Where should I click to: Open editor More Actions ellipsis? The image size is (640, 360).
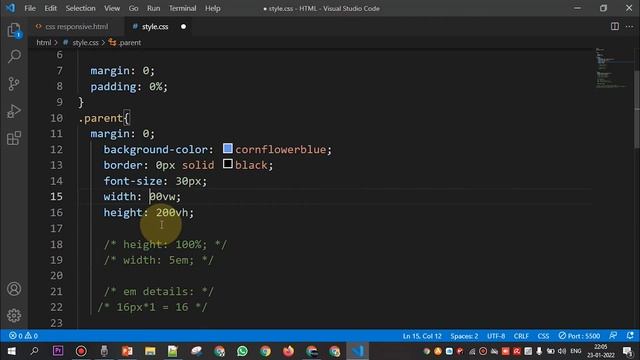click(x=629, y=27)
